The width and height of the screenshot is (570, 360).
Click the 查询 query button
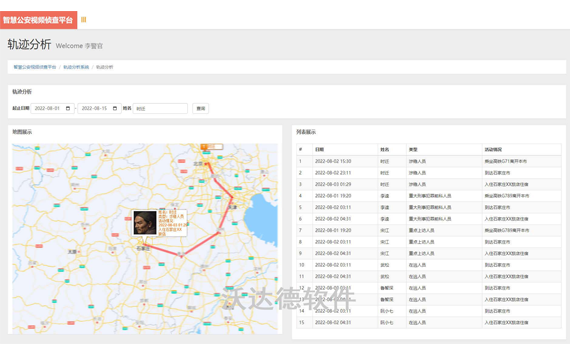click(x=201, y=108)
